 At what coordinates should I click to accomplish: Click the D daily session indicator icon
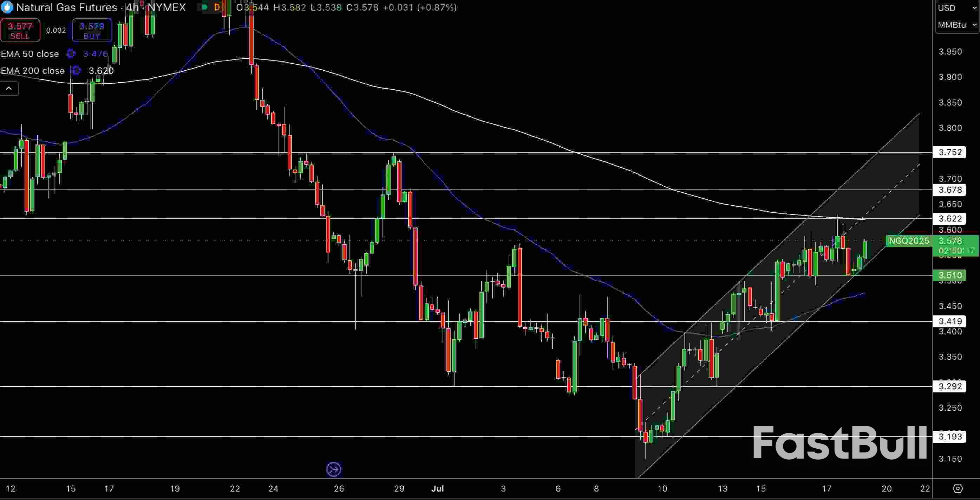click(217, 7)
